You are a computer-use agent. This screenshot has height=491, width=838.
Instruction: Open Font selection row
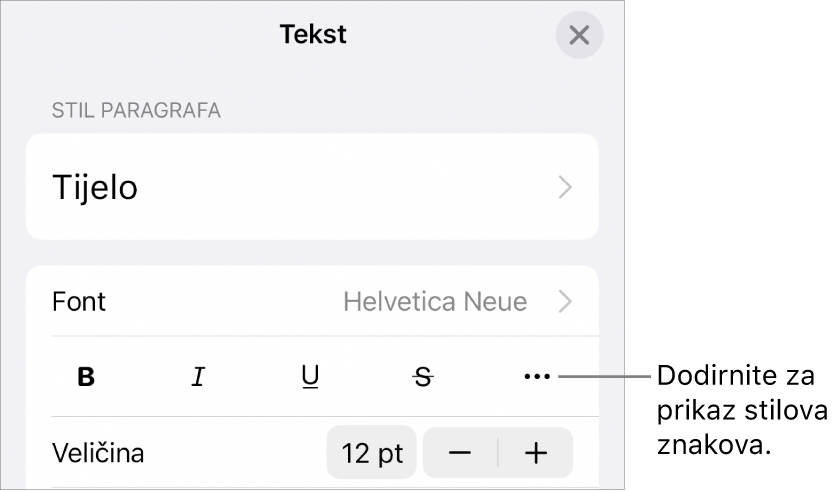click(x=312, y=301)
